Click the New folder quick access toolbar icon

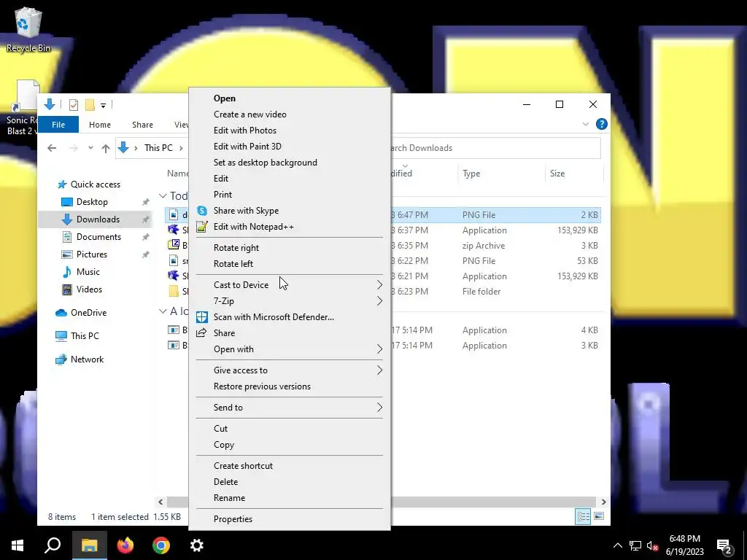[90, 105]
